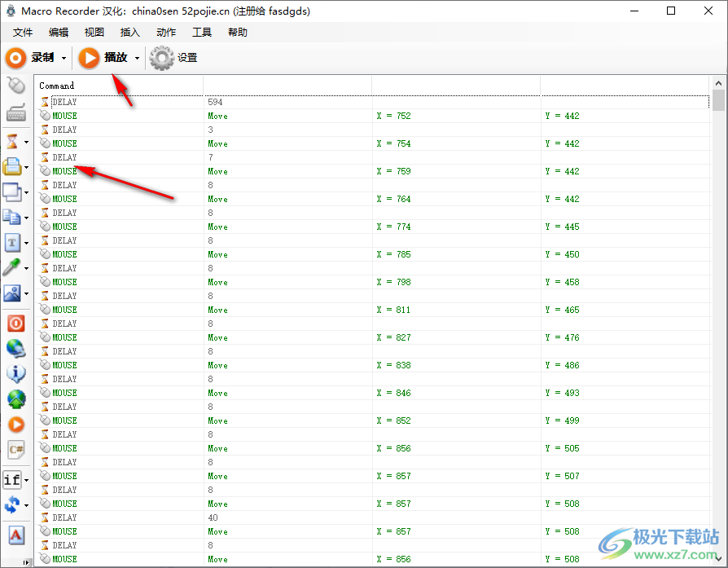Select the DELAY 594 row
The image size is (728, 568).
coord(372,102)
